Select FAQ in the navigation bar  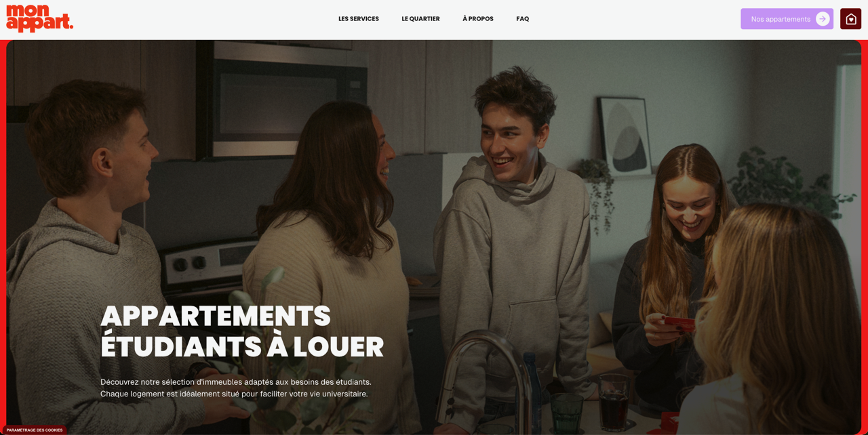coord(522,19)
